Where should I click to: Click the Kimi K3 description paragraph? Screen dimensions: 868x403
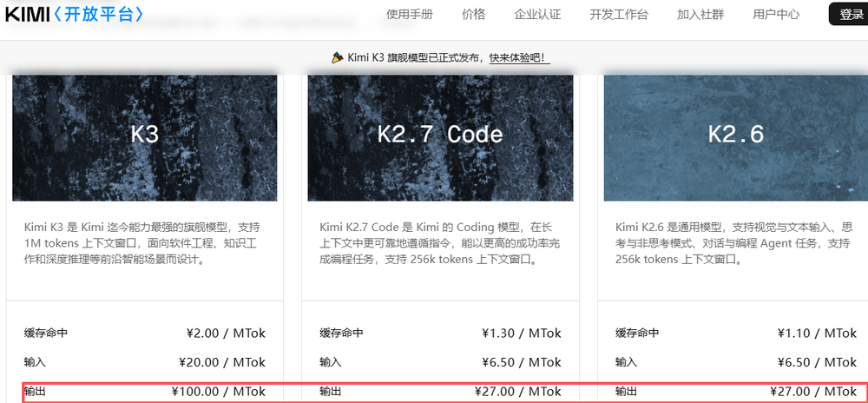(143, 243)
